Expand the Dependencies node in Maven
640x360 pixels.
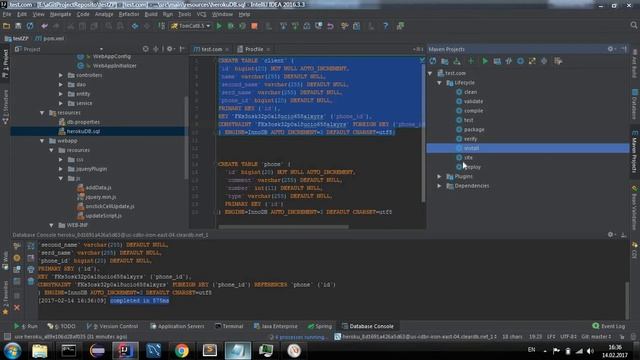pyautogui.click(x=440, y=186)
